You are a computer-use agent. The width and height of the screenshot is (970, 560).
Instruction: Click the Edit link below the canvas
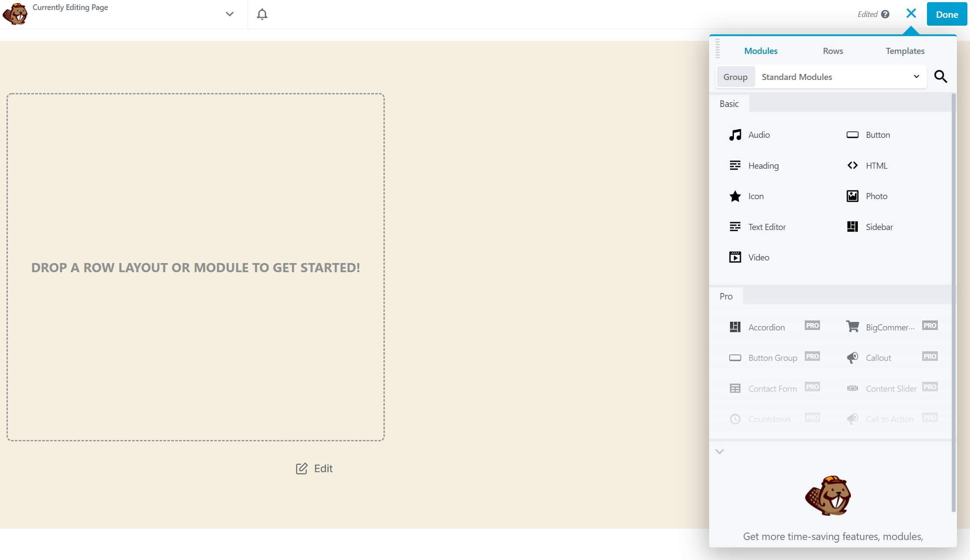(x=314, y=468)
